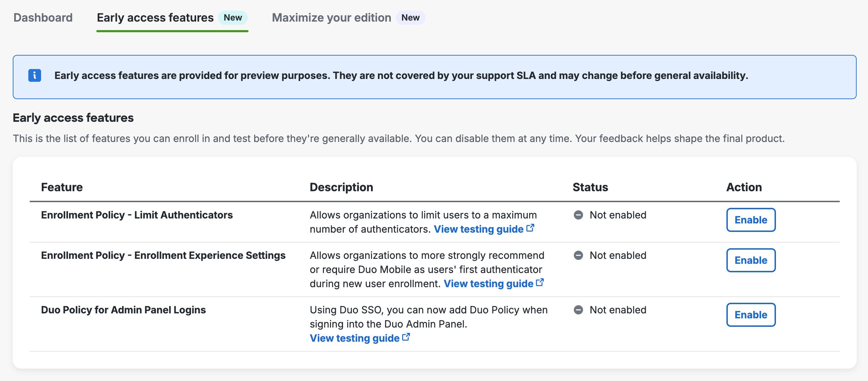
Task: Click 'Not enabled' status text for Enrollment Experience Settings
Action: (x=618, y=255)
